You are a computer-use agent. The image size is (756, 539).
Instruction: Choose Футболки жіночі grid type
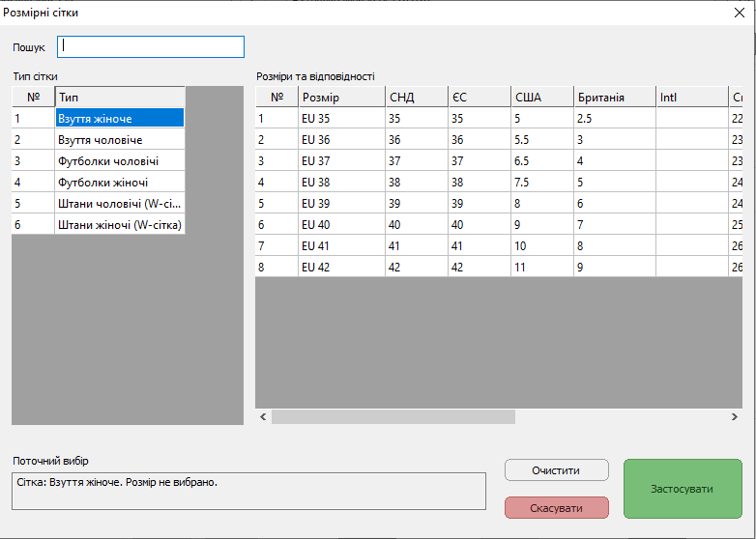tap(119, 182)
